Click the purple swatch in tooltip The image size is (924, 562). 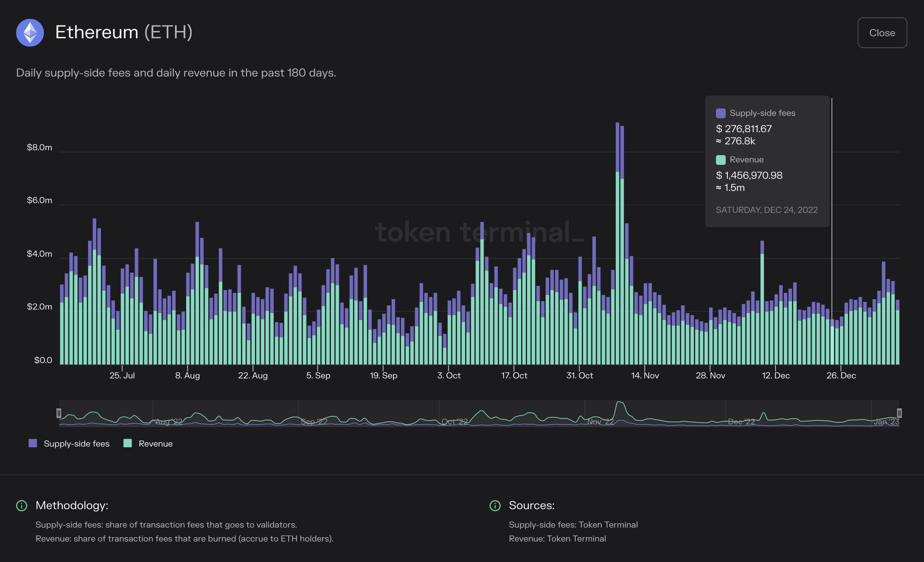tap(720, 113)
